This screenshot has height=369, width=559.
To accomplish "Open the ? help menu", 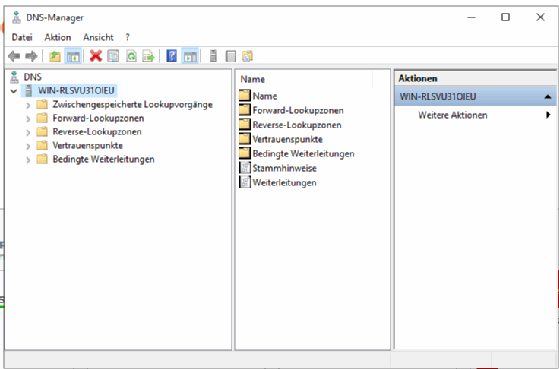I will pyautogui.click(x=128, y=37).
